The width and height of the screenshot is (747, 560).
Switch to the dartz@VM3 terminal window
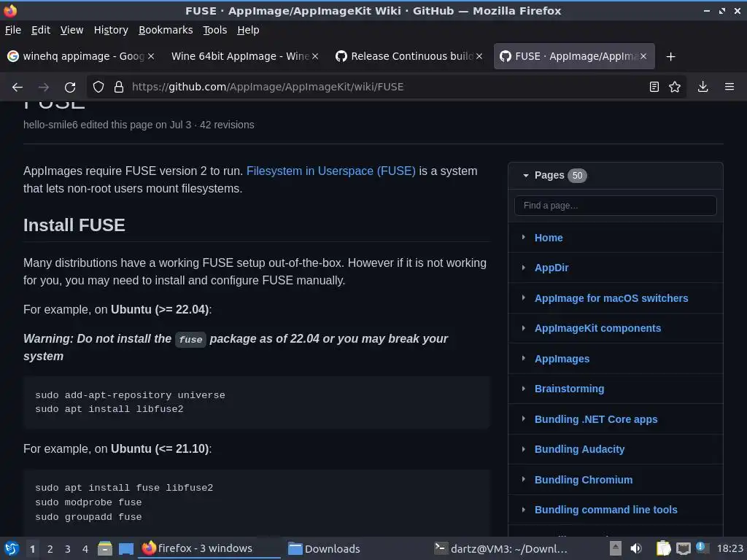[500, 548]
